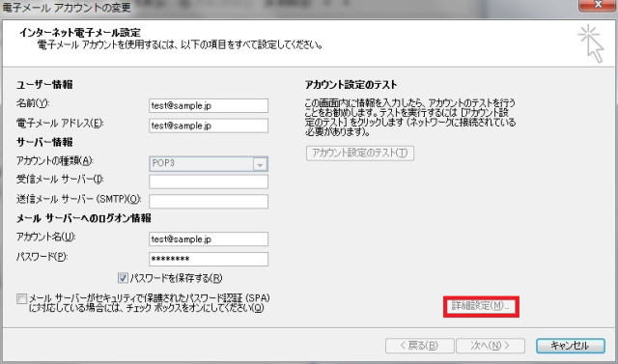The image size is (618, 364).
Task: Click the cursor sparkle wizard icon
Action: pos(592,43)
